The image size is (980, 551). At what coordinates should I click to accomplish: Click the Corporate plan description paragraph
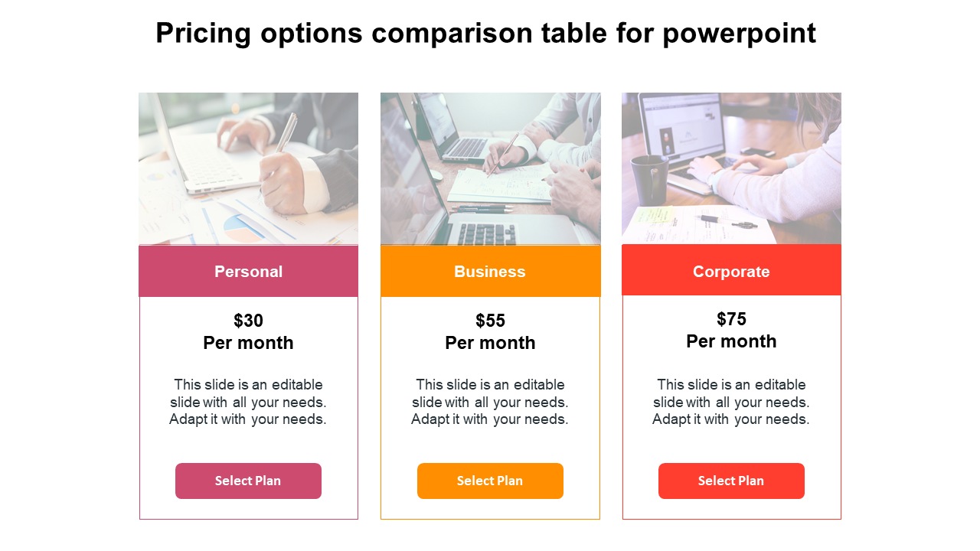(731, 402)
